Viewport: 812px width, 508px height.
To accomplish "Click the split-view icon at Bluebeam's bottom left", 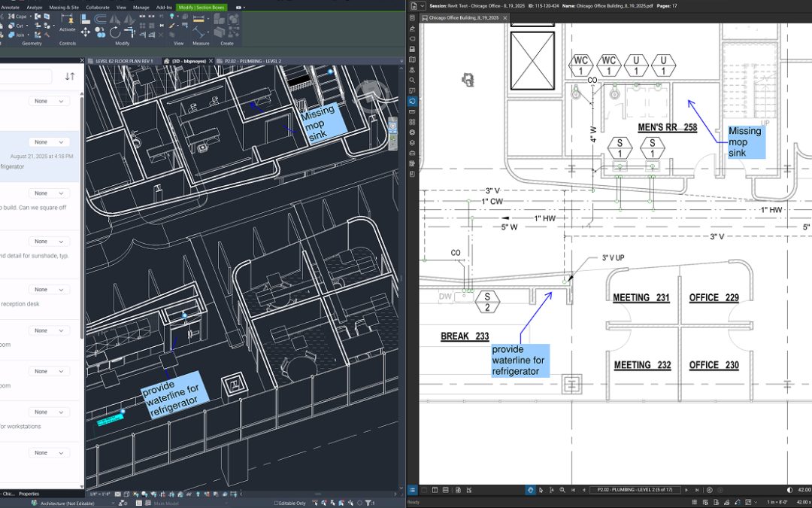I will click(434, 488).
